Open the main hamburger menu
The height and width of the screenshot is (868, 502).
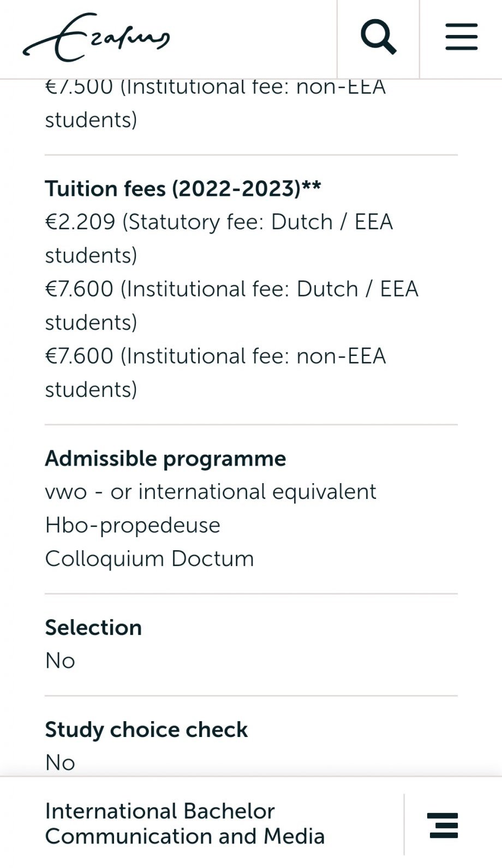(x=461, y=37)
